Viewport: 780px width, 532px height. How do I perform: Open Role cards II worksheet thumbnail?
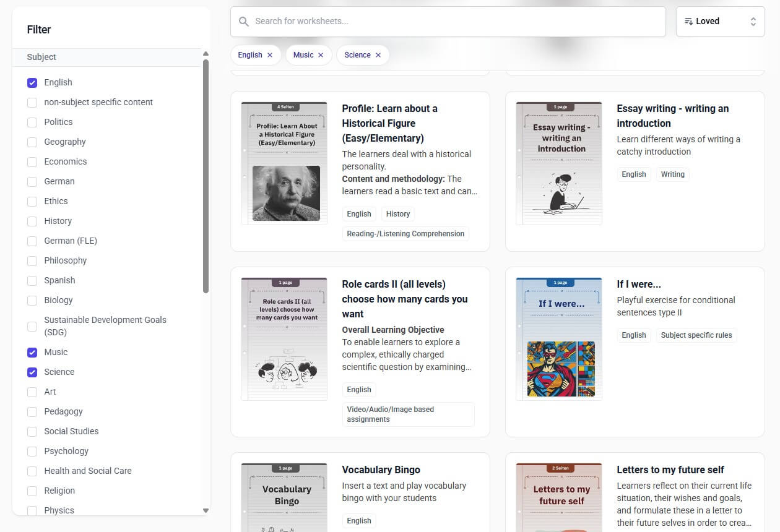pos(284,339)
